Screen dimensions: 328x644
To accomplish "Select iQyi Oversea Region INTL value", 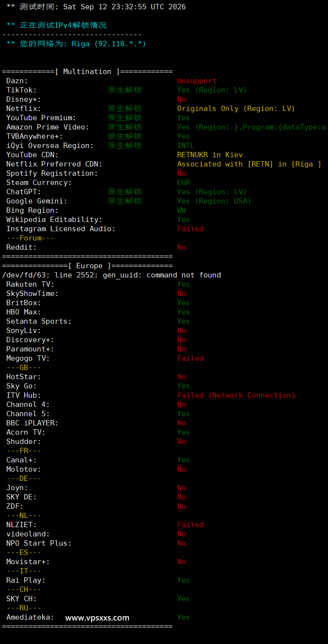I will [186, 146].
